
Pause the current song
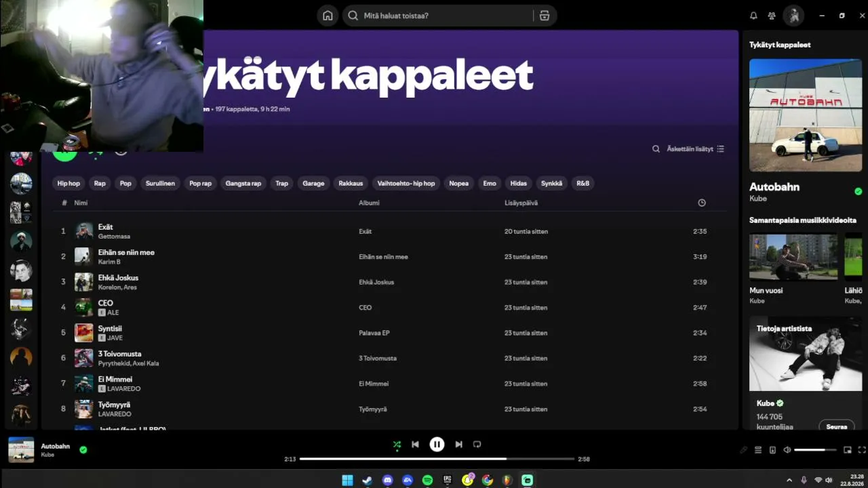pos(437,445)
